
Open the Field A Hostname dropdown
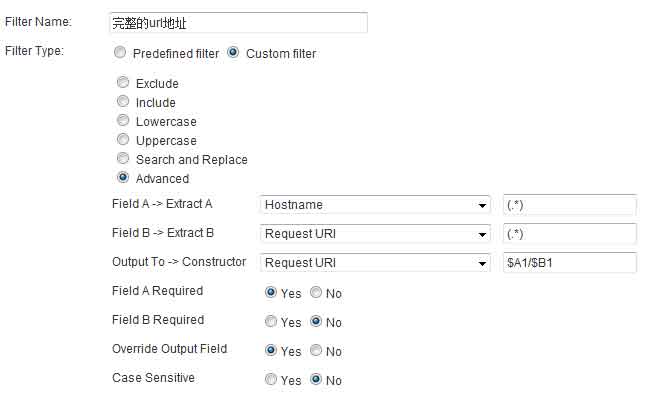point(375,205)
